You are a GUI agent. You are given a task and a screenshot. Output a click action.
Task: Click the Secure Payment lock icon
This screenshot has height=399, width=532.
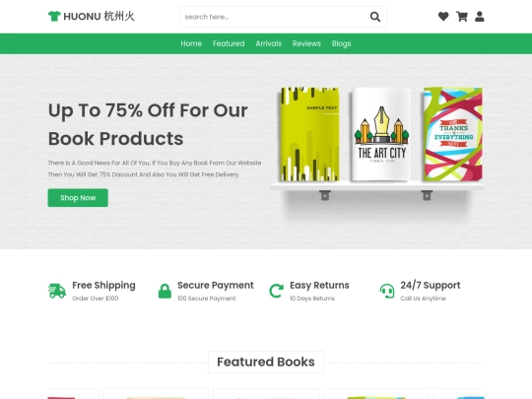point(165,291)
